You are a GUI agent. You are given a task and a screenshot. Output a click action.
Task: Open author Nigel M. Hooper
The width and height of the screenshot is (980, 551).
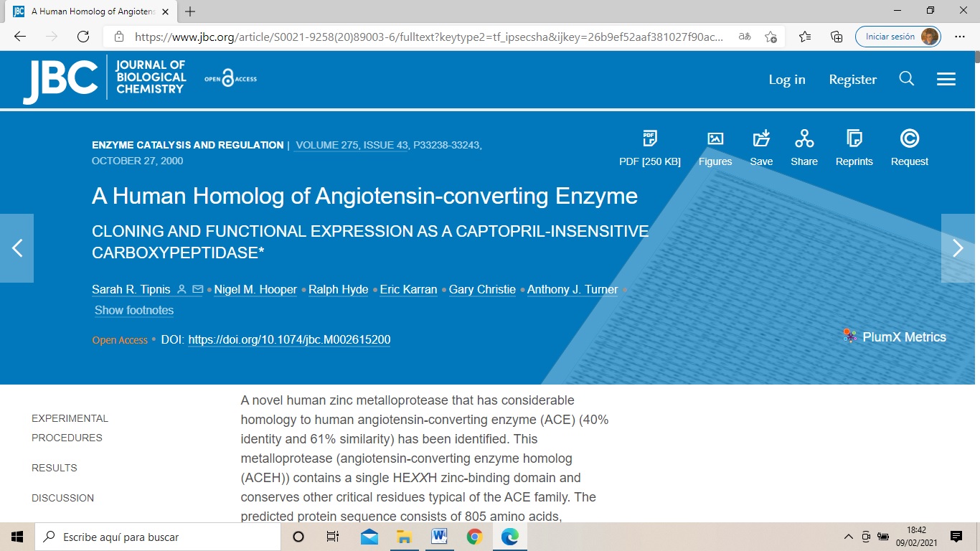tap(255, 290)
